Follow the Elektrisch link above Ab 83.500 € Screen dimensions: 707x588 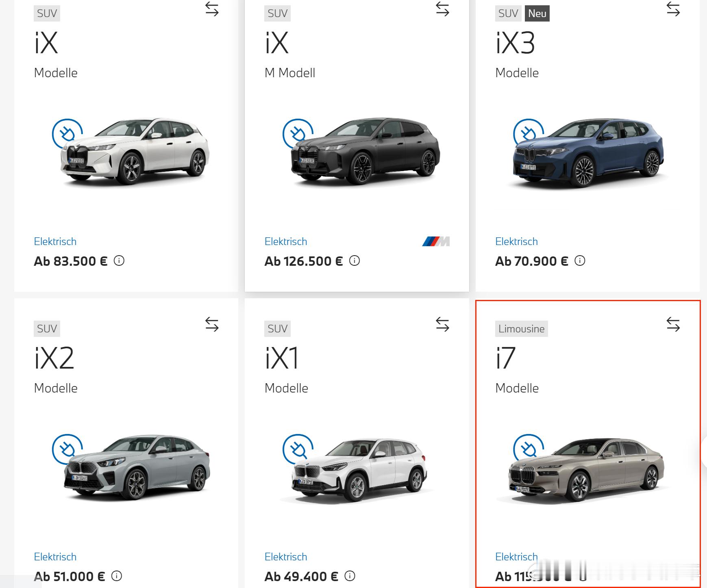[55, 241]
